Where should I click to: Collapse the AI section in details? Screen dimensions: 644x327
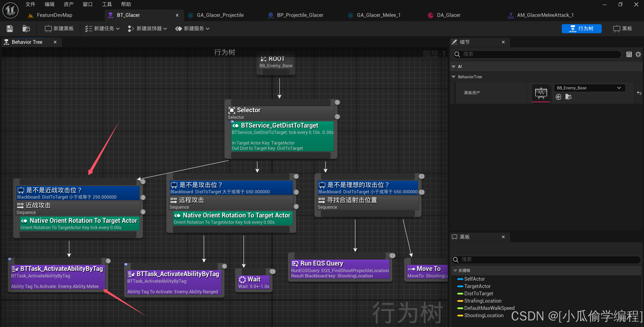coord(453,67)
